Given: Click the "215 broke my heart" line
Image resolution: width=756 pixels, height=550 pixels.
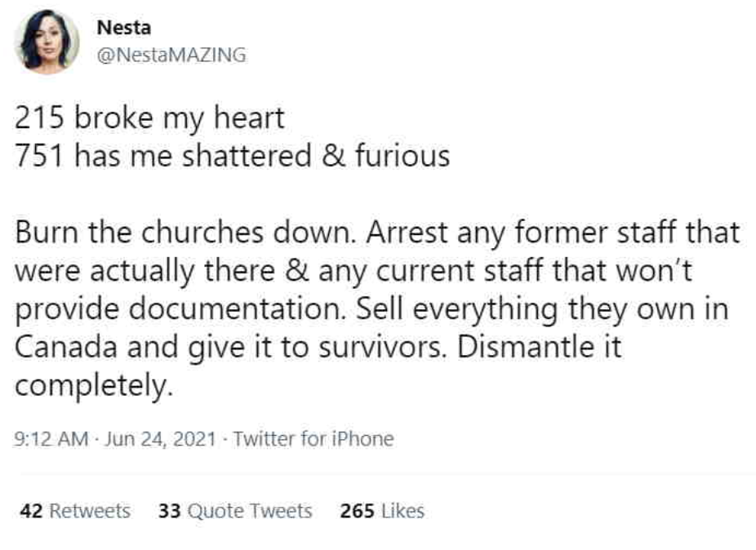Looking at the screenshot, I should click(149, 118).
